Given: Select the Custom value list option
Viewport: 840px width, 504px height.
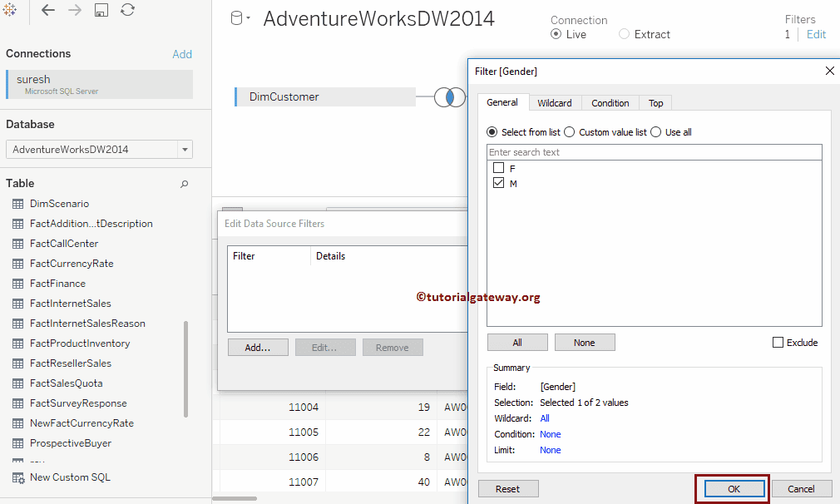Looking at the screenshot, I should pos(570,132).
